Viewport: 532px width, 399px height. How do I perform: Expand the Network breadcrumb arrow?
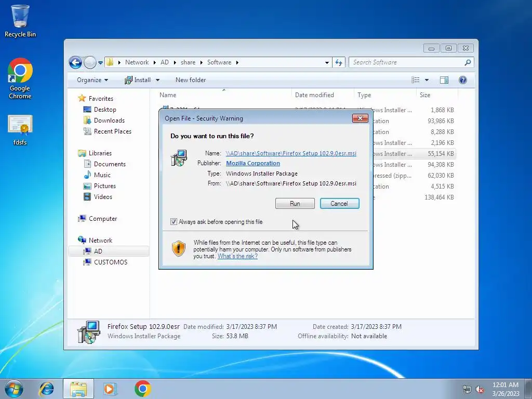pos(155,62)
